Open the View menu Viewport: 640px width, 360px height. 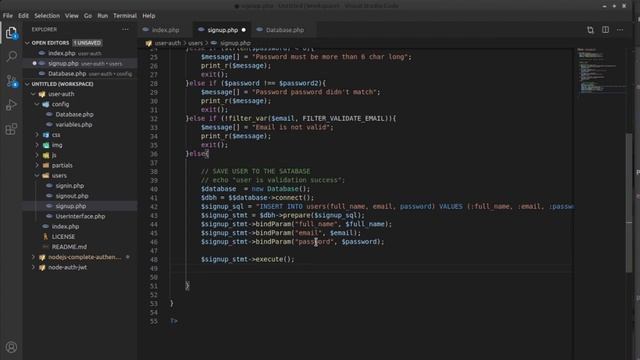(x=71, y=16)
